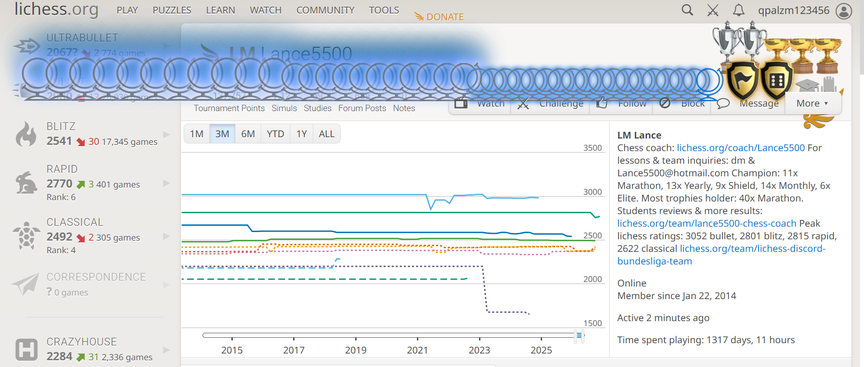Open the TOOLS menu
This screenshot has height=367, width=864.
pos(384,10)
